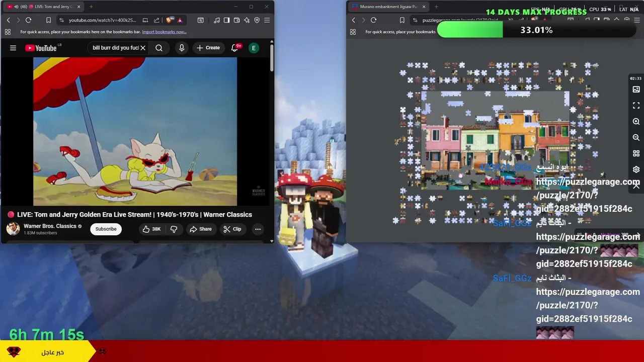Image resolution: width=644 pixels, height=362 pixels.
Task: Bookmark the puzzlegarage page
Action: [x=401, y=20]
